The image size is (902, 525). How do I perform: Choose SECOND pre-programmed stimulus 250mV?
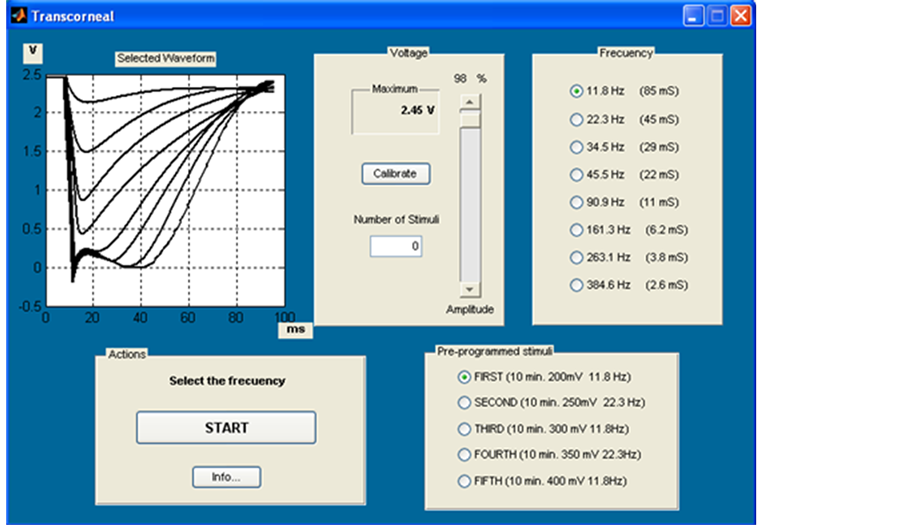point(464,403)
